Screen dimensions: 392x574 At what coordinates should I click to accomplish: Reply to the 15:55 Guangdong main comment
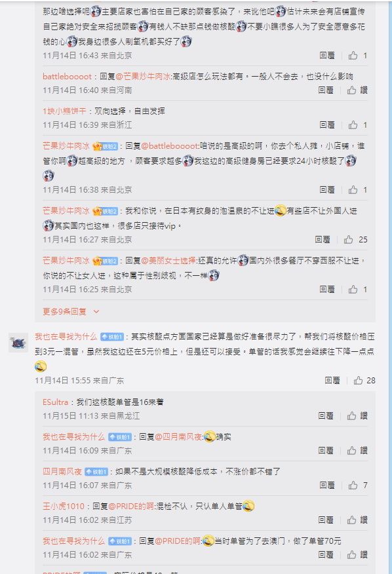[x=332, y=380]
